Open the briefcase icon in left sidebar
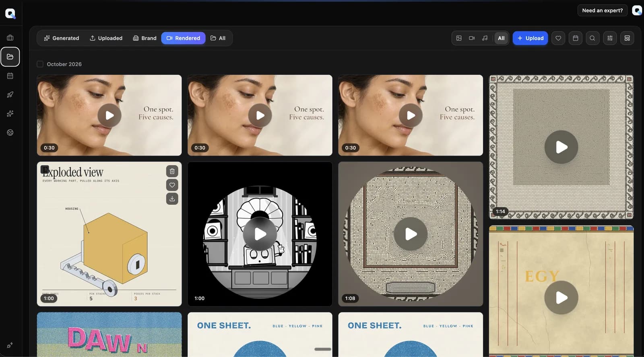644x357 pixels. (10, 38)
